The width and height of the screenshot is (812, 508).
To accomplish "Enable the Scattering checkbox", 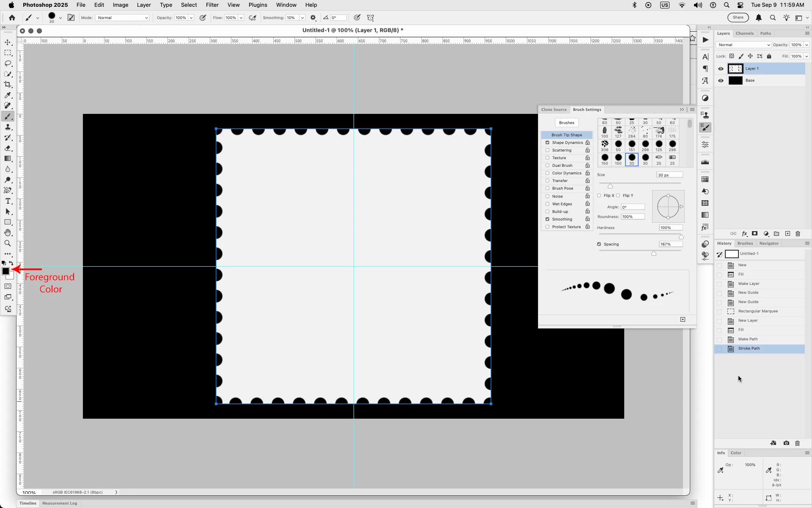I will point(547,150).
